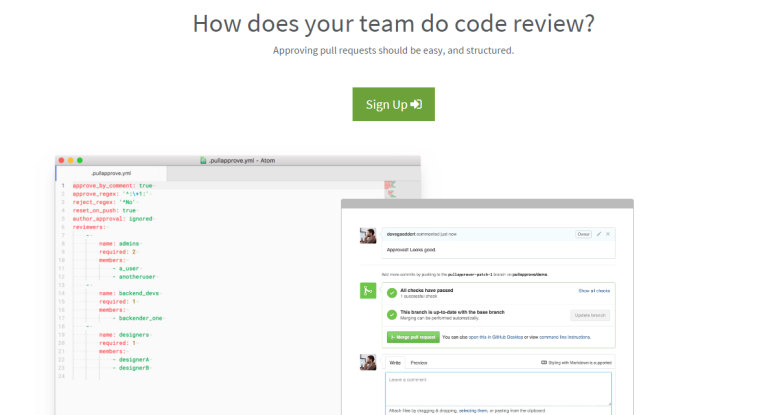Image resolution: width=768 pixels, height=415 pixels.
Task: Click the Markdown icon beside the styling note
Action: click(543, 362)
